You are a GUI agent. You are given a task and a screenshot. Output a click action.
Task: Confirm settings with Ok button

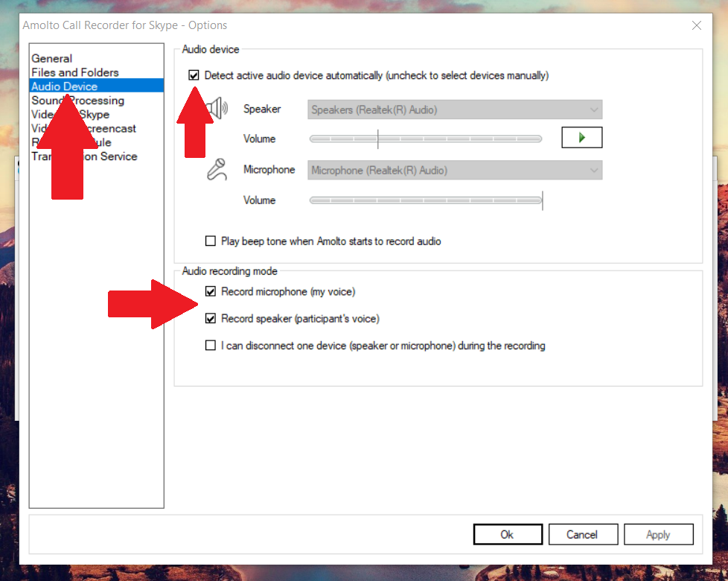508,535
